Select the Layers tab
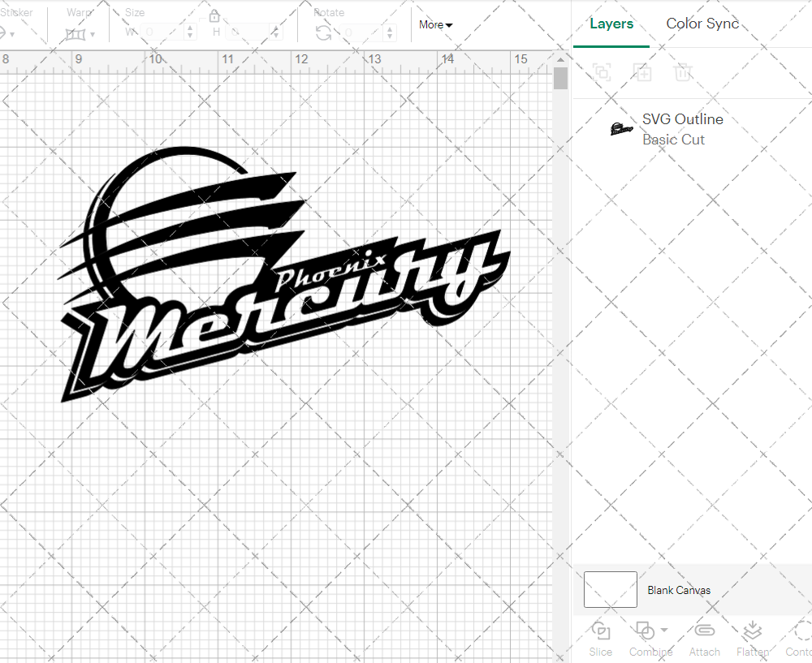This screenshot has height=663, width=812. (611, 24)
